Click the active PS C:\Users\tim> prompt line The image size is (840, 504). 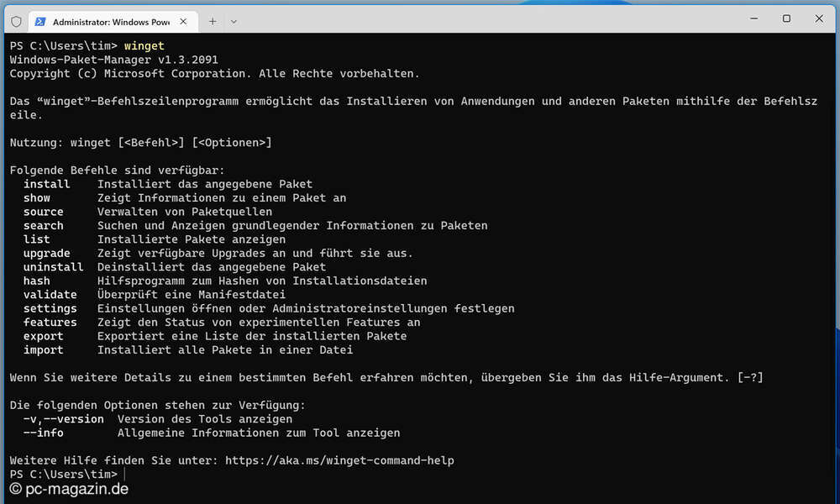pos(63,473)
